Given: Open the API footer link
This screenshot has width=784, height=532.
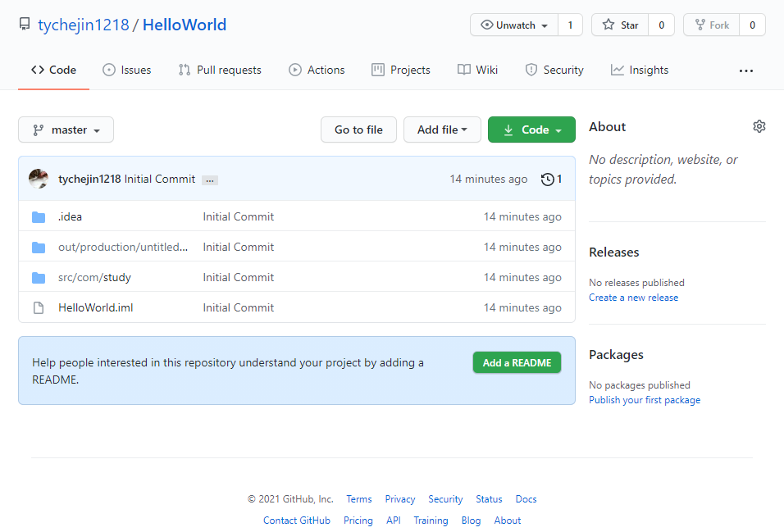Looking at the screenshot, I should pos(394,521).
